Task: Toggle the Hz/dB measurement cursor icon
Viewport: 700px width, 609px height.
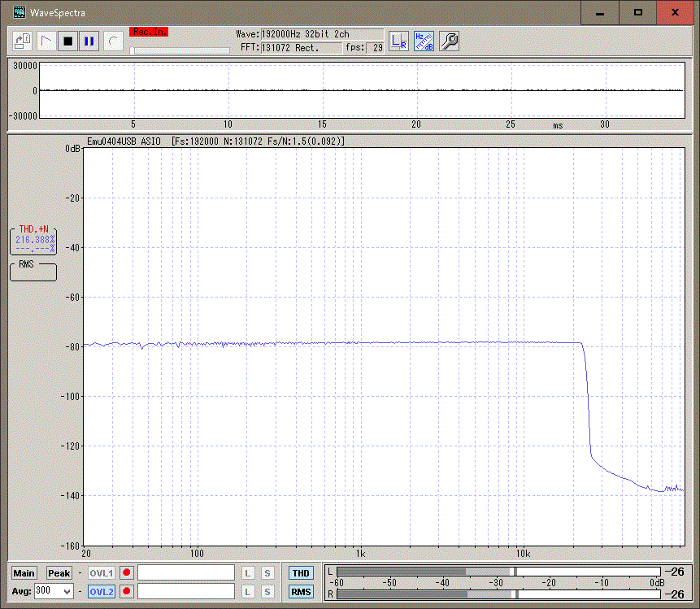Action: pos(424,41)
